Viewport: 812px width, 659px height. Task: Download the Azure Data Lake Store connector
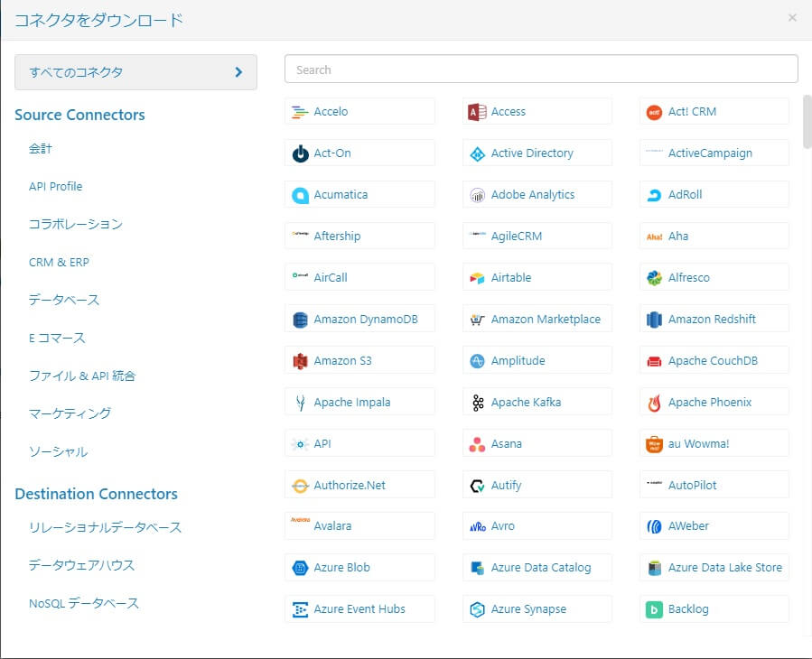pos(714,567)
